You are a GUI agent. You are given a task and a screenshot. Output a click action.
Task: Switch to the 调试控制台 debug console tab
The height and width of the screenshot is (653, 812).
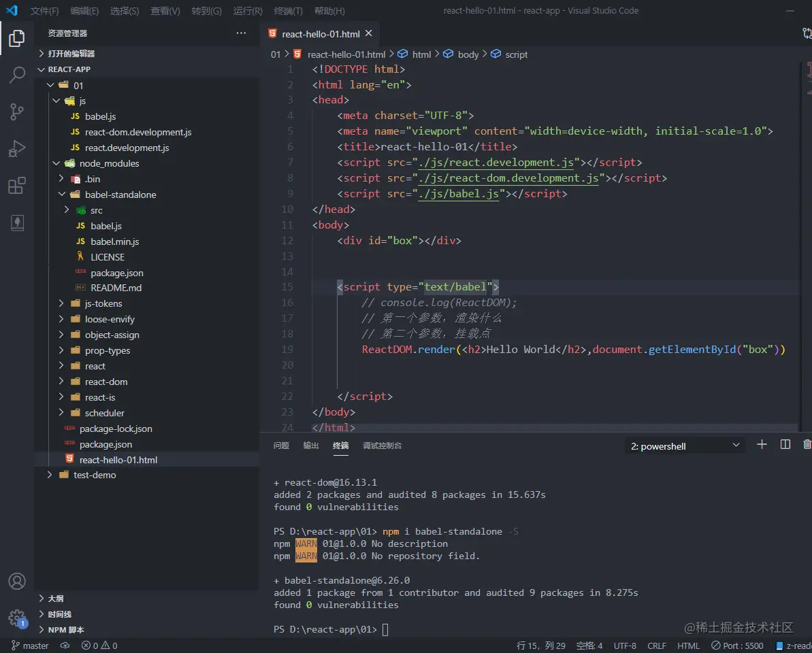pos(383,446)
